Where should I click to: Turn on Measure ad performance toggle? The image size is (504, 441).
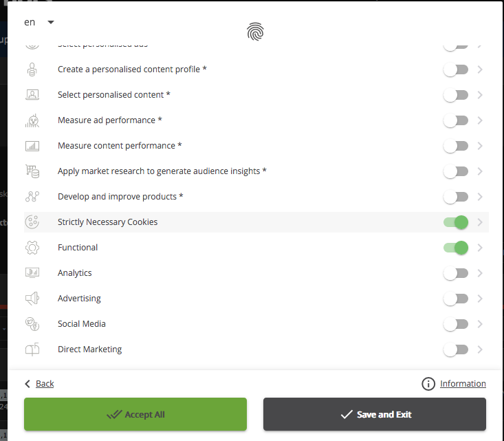456,120
